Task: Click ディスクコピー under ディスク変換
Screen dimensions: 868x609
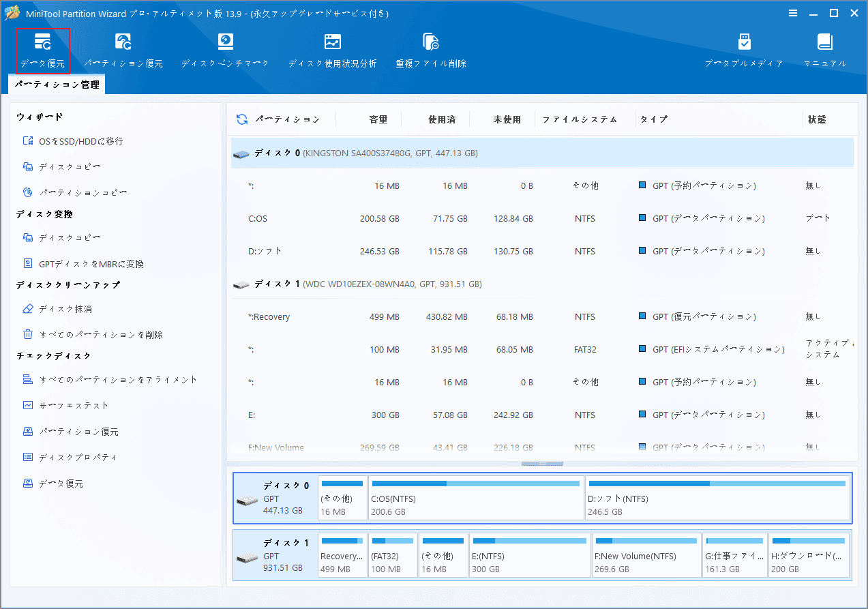Action: coord(70,238)
